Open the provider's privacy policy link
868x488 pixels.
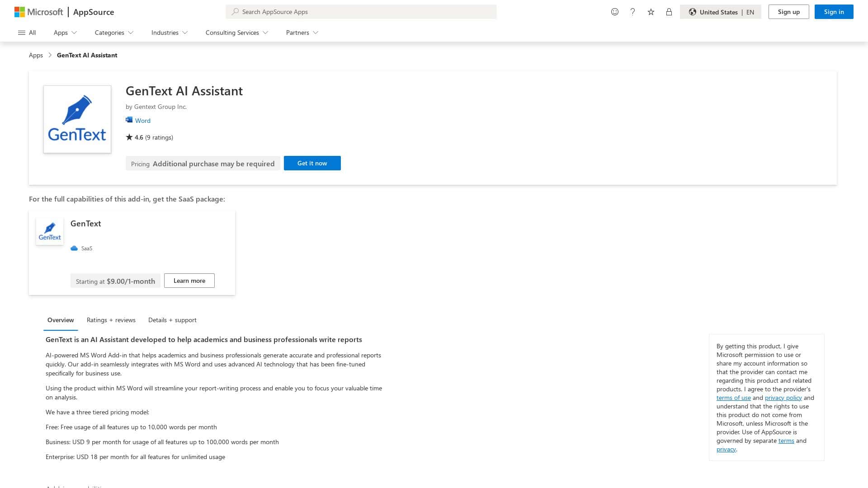[783, 398]
